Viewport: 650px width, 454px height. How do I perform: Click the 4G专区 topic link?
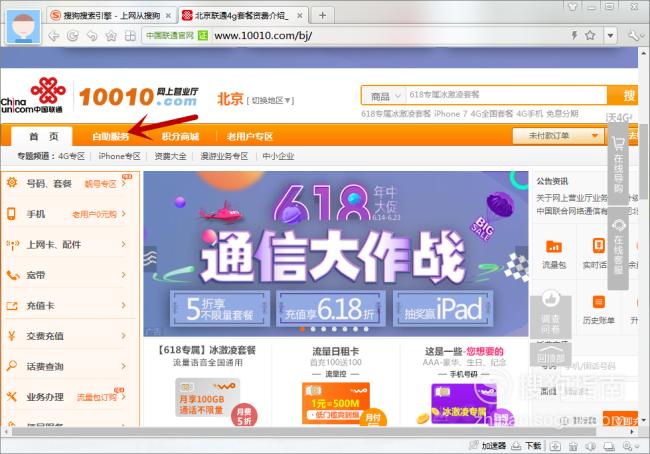pyautogui.click(x=71, y=156)
